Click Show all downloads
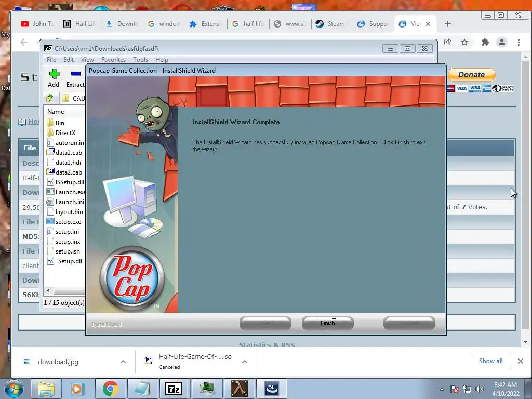Screen dimensions: 532x399 point(490,361)
